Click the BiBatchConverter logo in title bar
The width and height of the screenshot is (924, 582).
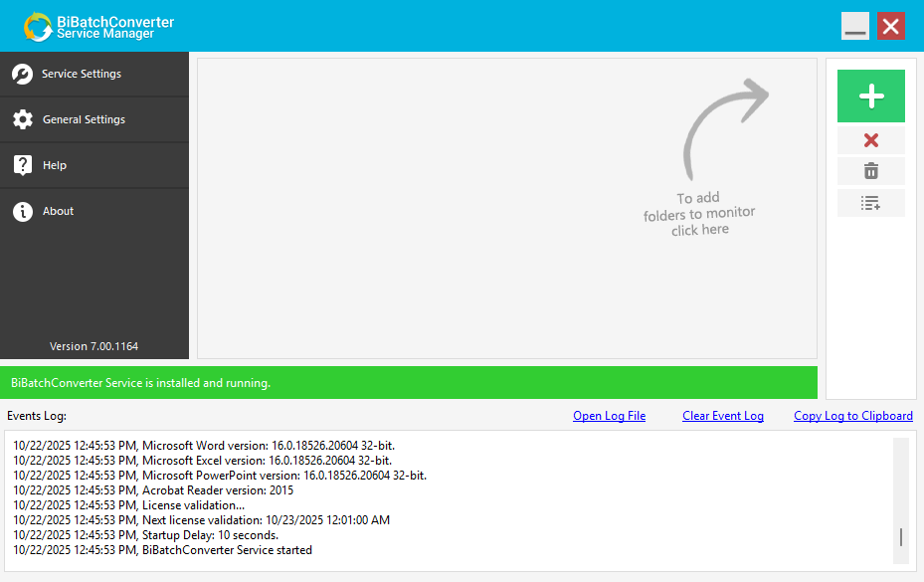(38, 26)
